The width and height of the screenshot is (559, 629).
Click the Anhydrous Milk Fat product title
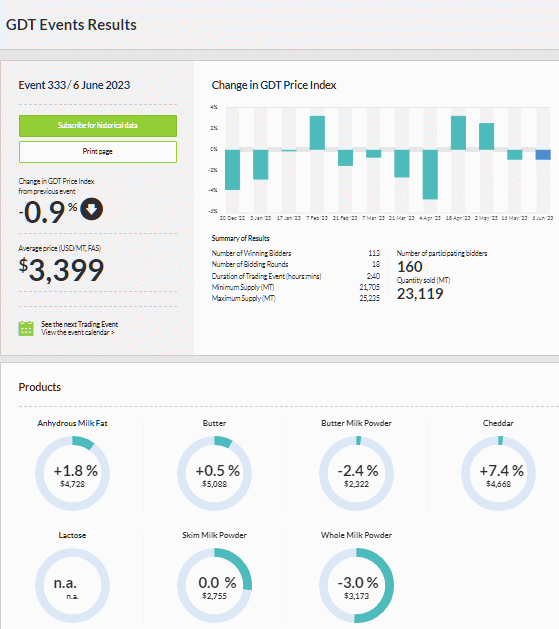73,423
